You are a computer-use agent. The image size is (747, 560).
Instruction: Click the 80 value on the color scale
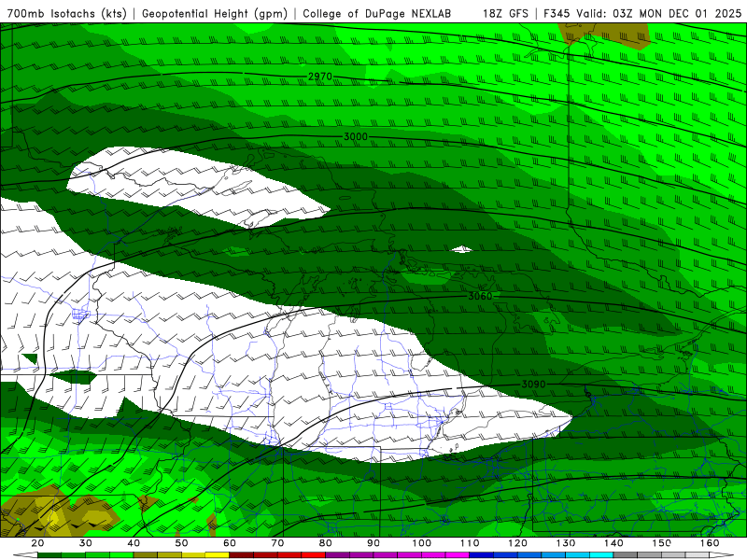point(326,543)
